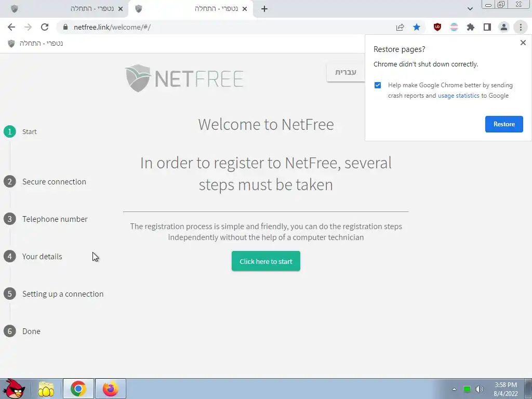This screenshot has width=532, height=399.
Task: Close the active second tab
Action: click(245, 9)
